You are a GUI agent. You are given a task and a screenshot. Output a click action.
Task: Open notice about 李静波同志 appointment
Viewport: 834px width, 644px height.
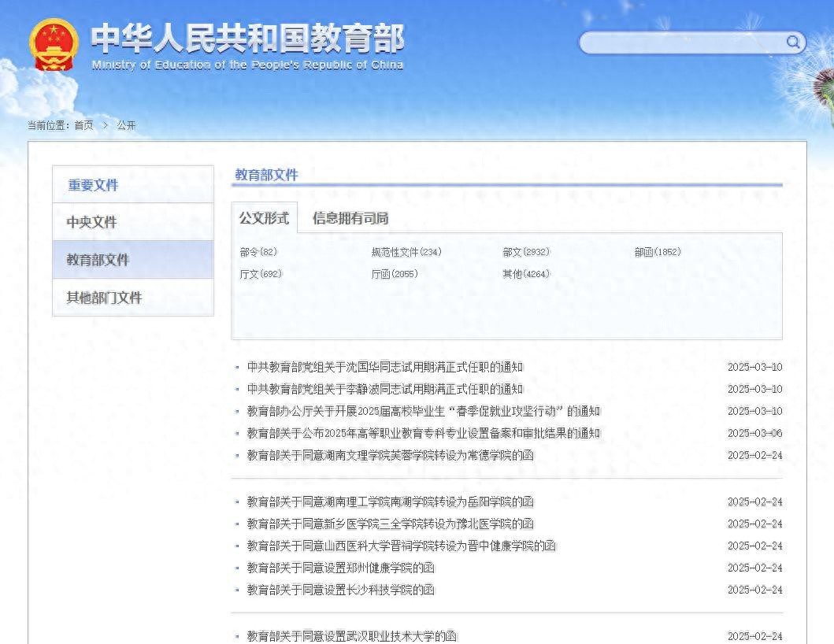coord(385,389)
